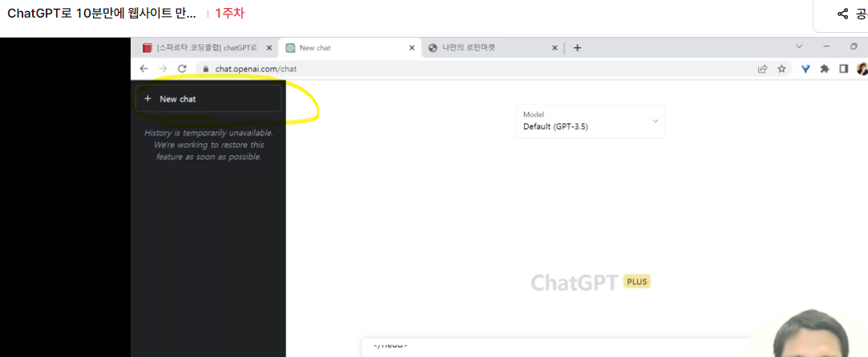Click the 1주차 week label

coord(230,14)
